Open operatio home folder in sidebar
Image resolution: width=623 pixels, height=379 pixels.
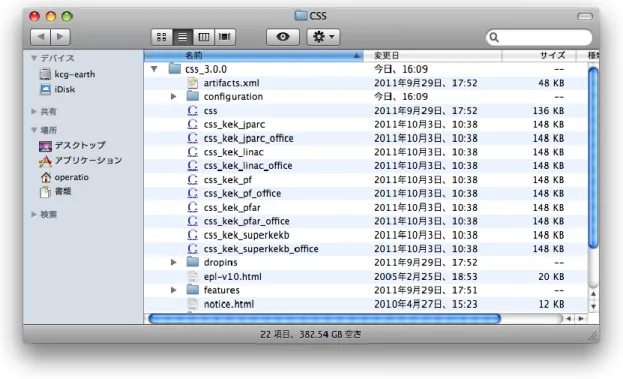click(x=64, y=177)
